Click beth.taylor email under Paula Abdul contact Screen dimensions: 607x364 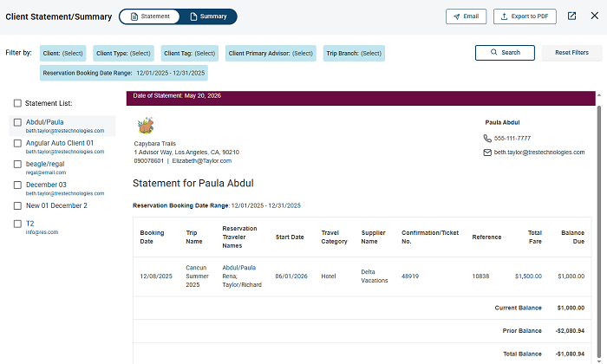click(539, 153)
